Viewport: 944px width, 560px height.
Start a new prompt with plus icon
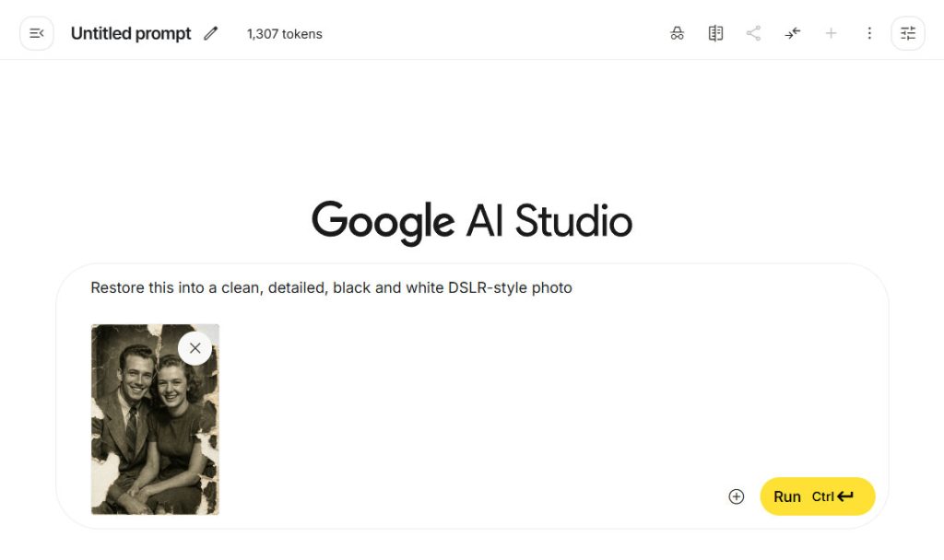pos(831,34)
